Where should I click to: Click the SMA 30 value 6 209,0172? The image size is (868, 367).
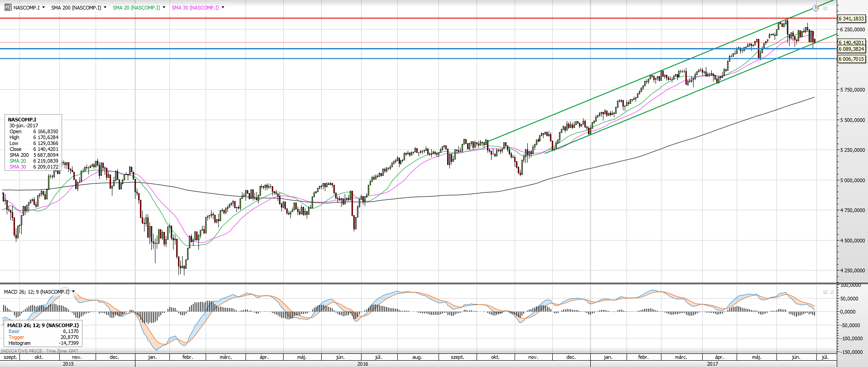[x=46, y=167]
